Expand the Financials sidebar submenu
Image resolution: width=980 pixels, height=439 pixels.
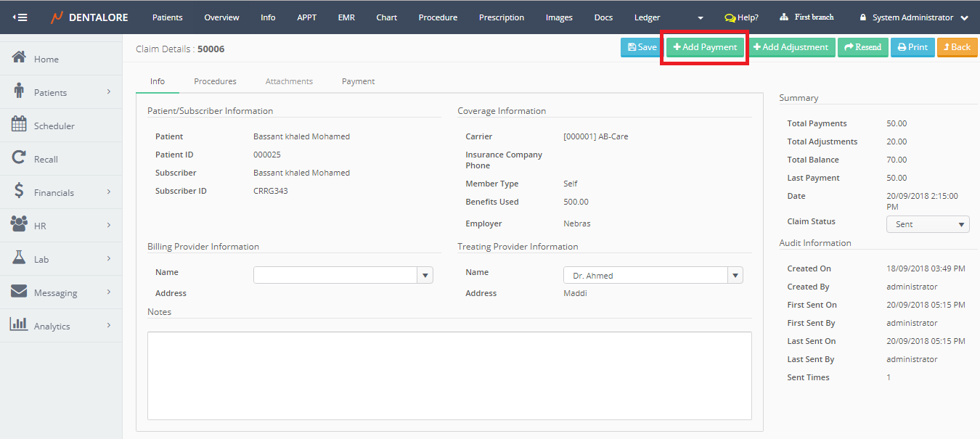pyautogui.click(x=109, y=192)
